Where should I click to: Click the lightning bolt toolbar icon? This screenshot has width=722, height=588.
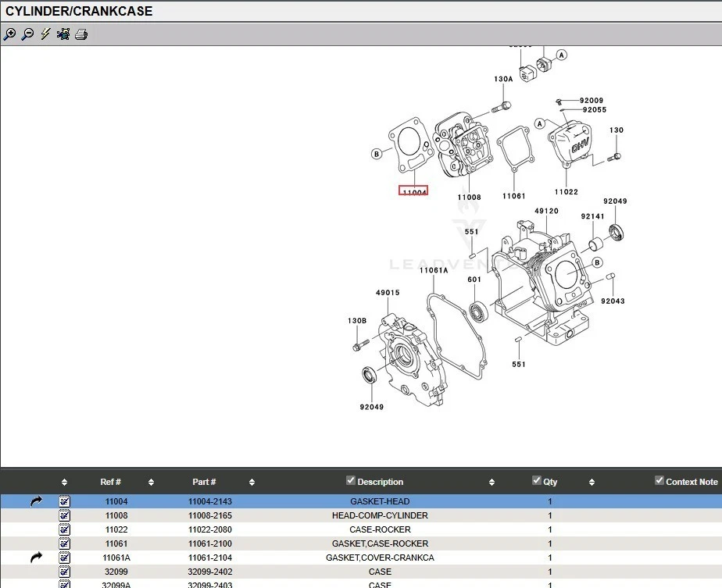pos(45,34)
